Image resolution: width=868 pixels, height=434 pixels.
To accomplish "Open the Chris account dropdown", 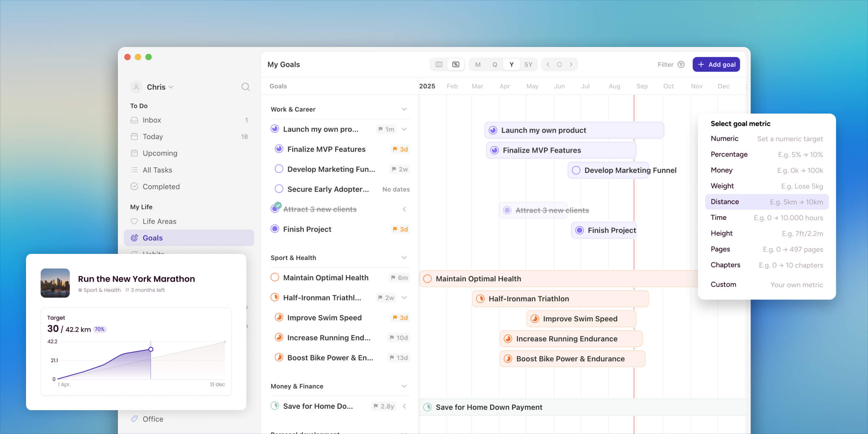I will [x=160, y=87].
